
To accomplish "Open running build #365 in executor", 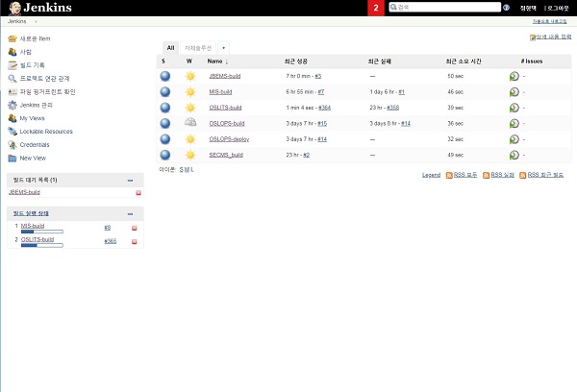I will point(110,241).
